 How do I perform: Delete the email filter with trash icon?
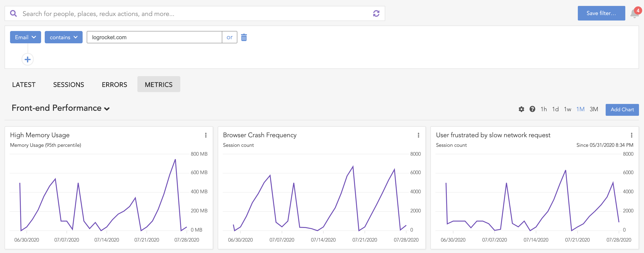tap(244, 37)
